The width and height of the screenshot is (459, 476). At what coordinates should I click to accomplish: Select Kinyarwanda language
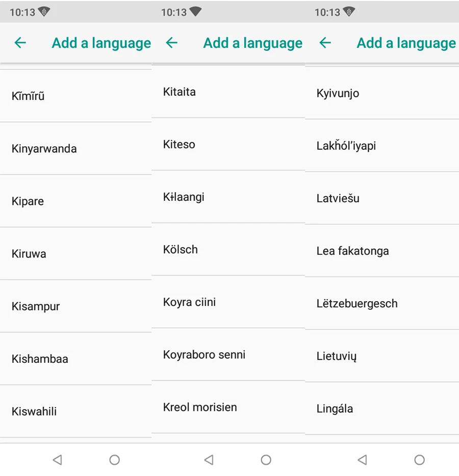(x=75, y=148)
